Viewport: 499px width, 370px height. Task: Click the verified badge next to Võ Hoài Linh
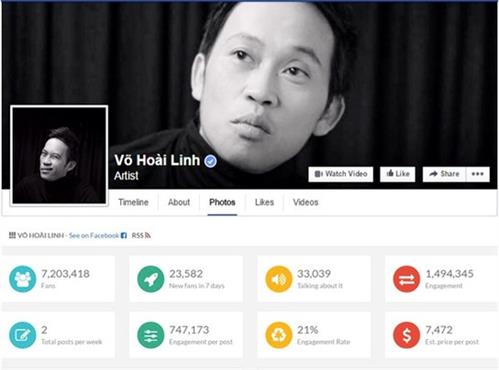pos(210,161)
